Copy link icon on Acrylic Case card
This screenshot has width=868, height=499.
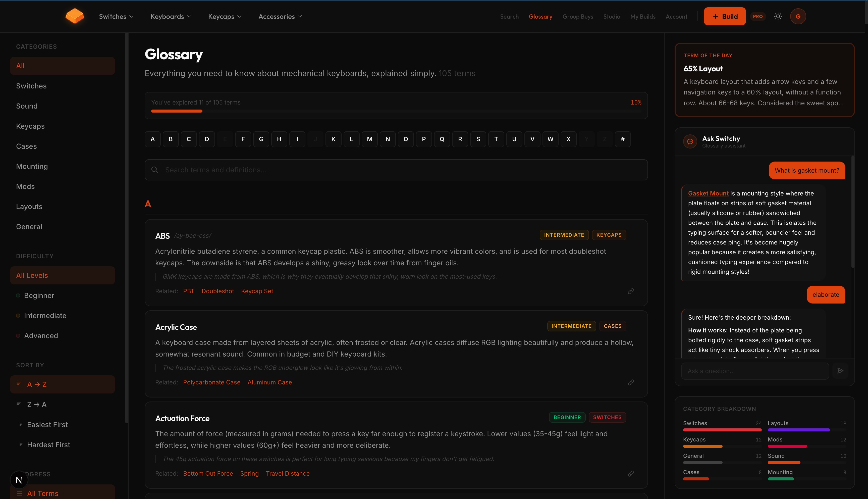click(631, 382)
